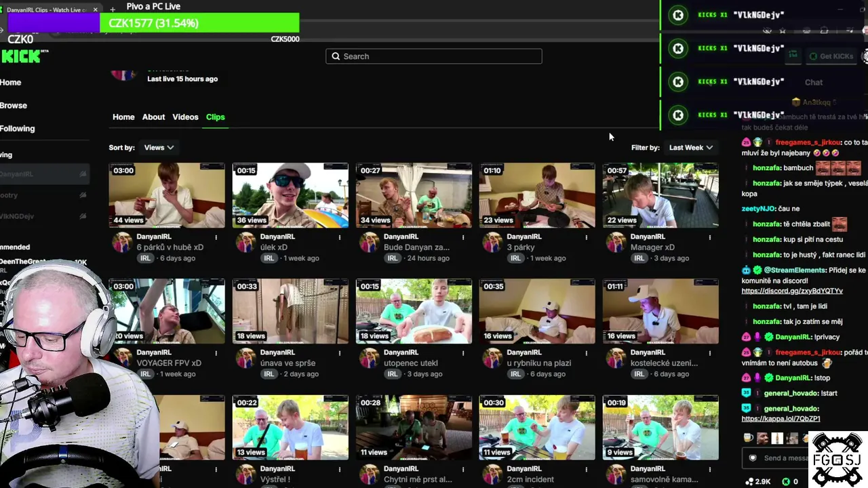Screen dimensions: 868x488
Task: Expand the Sort by Views dropdown
Action: [159, 147]
